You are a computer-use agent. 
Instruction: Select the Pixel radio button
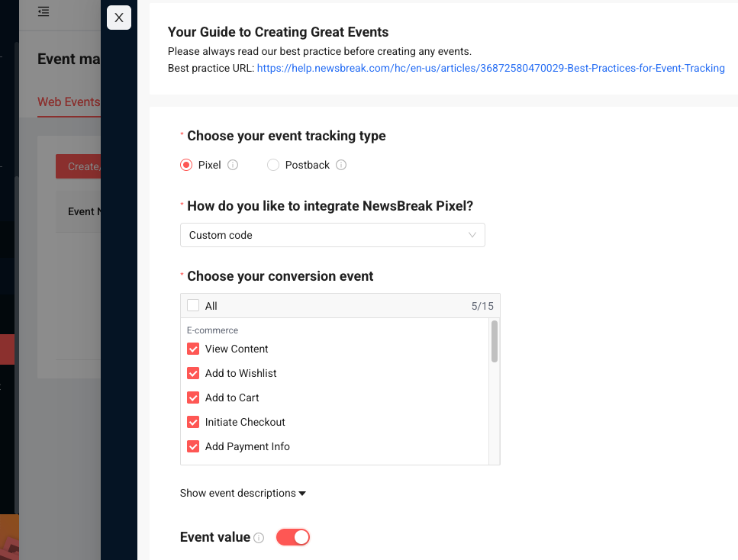coord(186,165)
